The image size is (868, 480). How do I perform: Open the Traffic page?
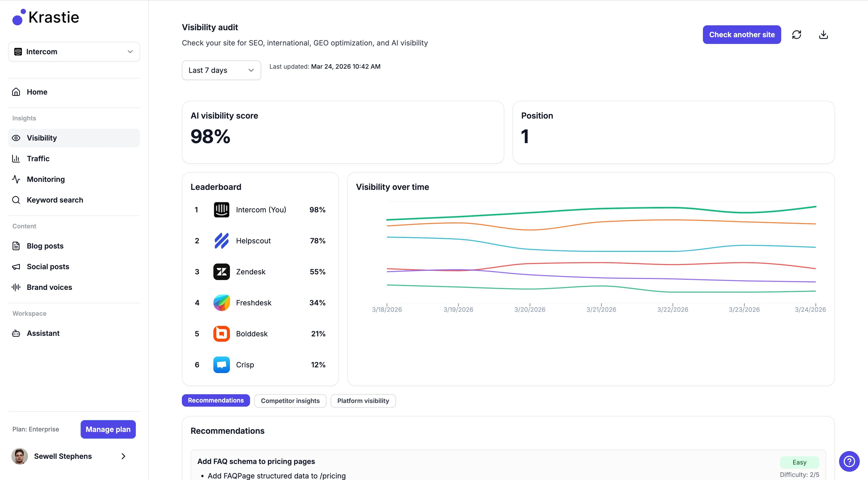coord(74,158)
